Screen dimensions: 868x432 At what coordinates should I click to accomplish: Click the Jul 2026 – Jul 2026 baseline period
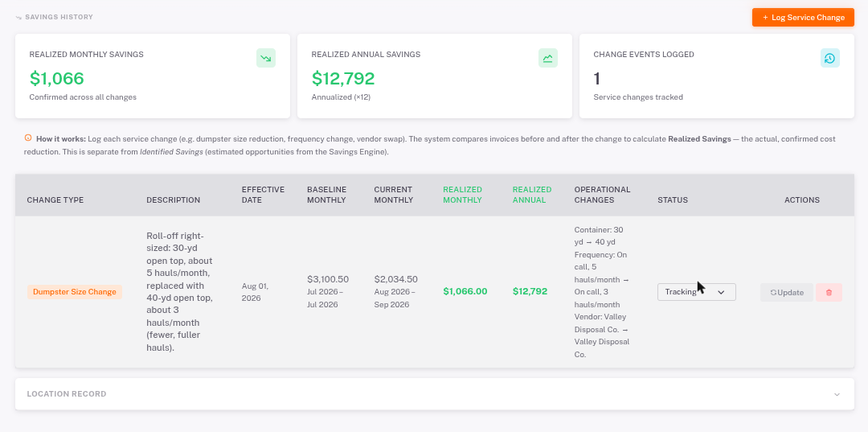(325, 298)
